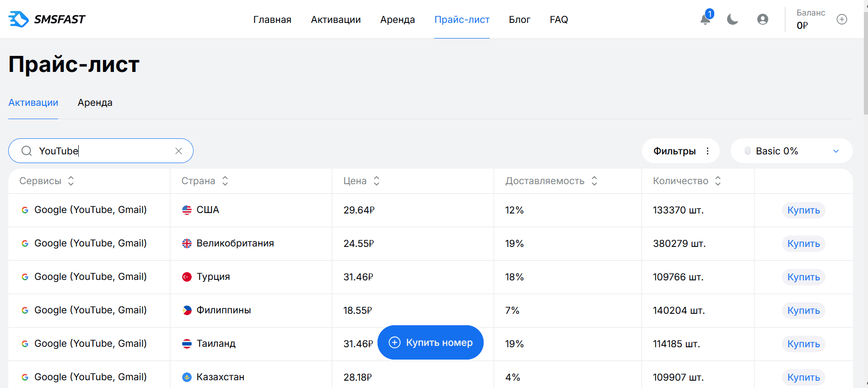Click the Google icon in the Таиланд row
The width and height of the screenshot is (868, 388).
click(25, 344)
